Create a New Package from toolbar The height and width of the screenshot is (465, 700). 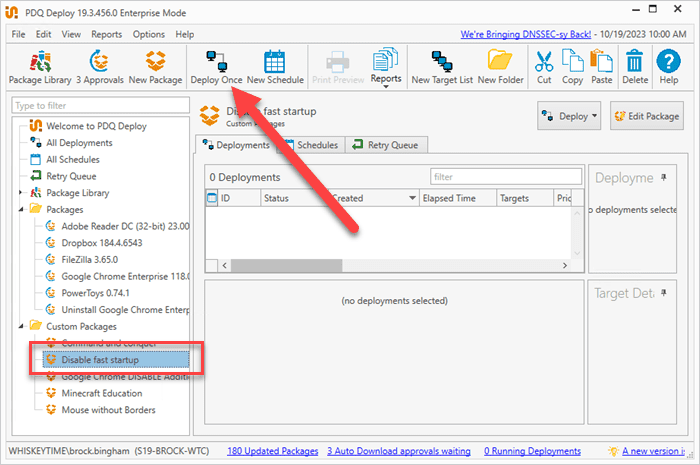click(155, 67)
